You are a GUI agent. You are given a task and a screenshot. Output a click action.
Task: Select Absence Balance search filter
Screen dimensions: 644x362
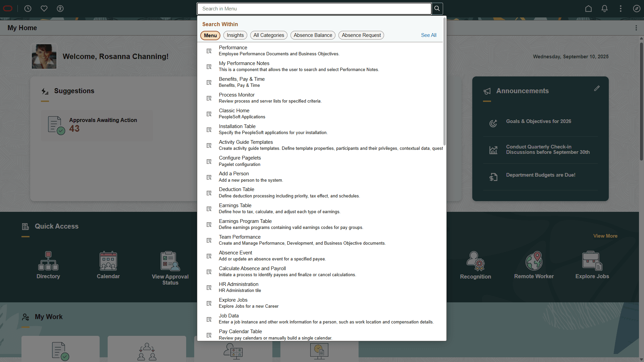click(313, 35)
